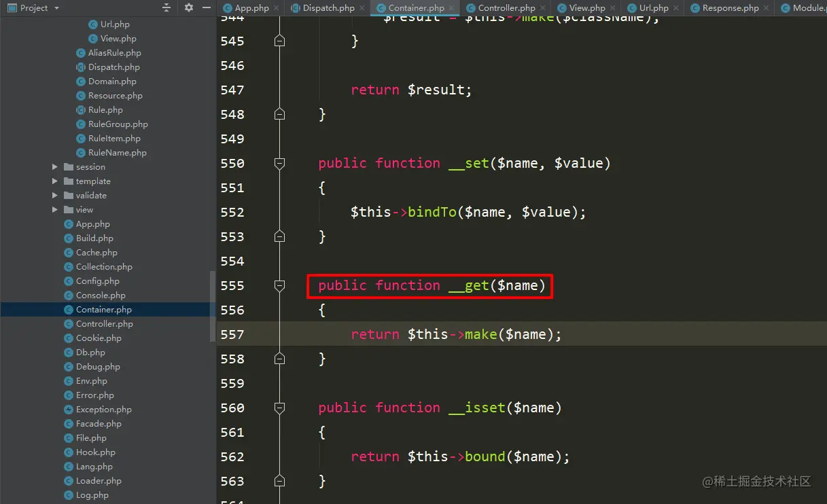Click the make call on line 557
The image size is (827, 504).
tap(481, 334)
